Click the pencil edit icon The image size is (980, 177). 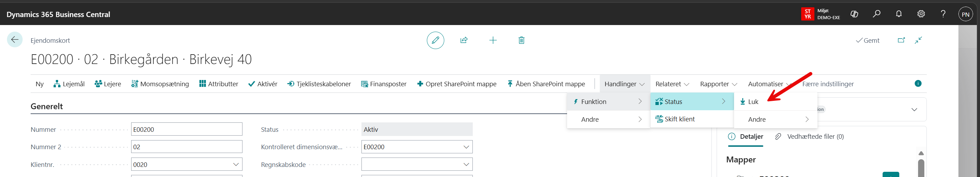pyautogui.click(x=435, y=40)
